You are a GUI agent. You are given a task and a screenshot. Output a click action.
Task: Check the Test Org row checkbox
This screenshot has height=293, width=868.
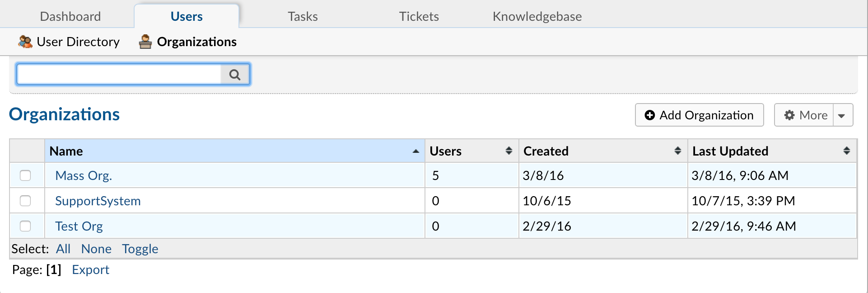(25, 226)
